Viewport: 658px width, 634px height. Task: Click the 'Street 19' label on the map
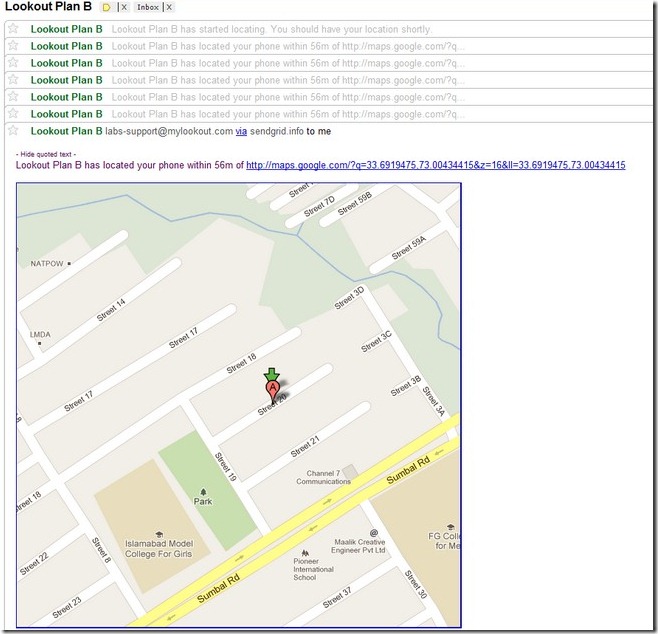tap(226, 467)
